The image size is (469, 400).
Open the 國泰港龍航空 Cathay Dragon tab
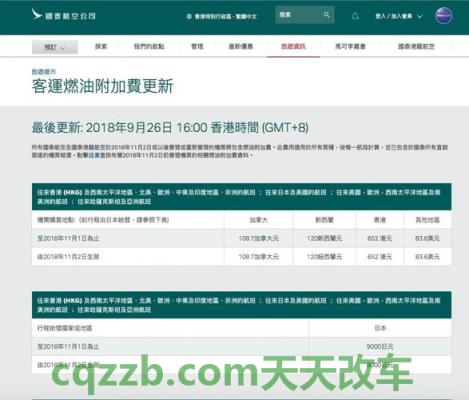416,46
